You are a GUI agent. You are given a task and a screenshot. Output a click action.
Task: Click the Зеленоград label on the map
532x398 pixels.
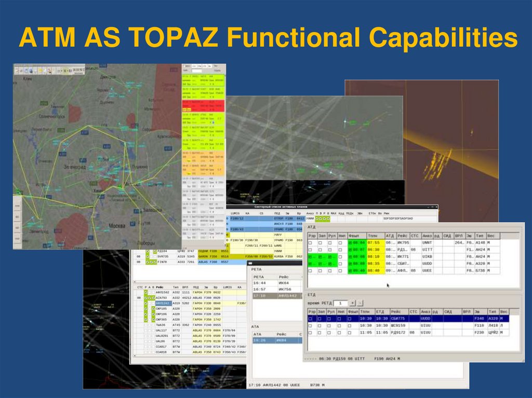pyautogui.click(x=75, y=167)
